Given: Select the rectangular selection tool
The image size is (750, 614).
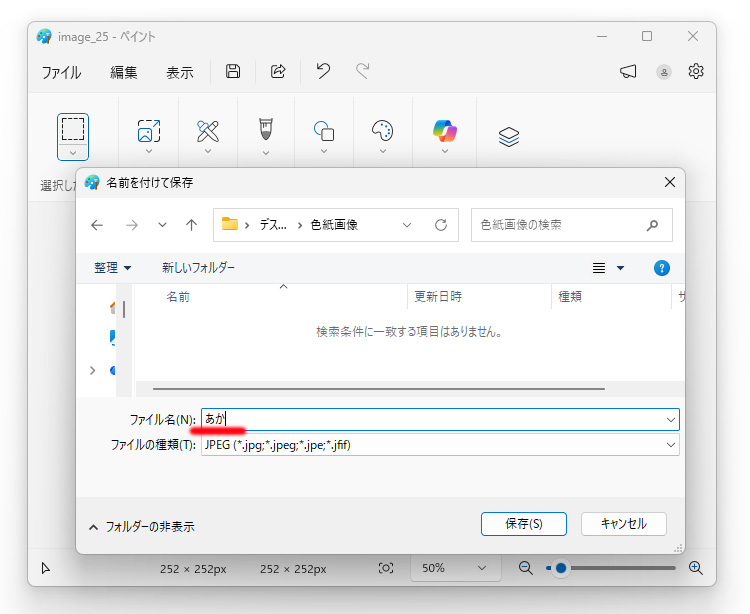Looking at the screenshot, I should (73, 129).
